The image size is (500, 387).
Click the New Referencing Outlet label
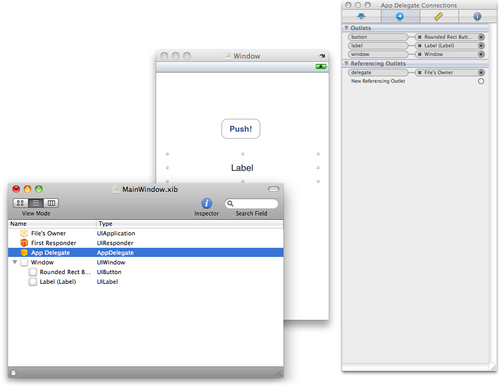(378, 81)
